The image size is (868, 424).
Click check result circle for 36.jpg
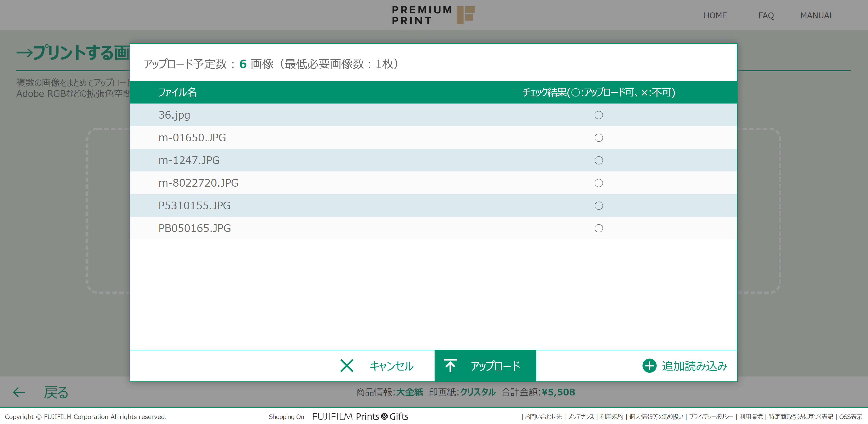click(598, 115)
